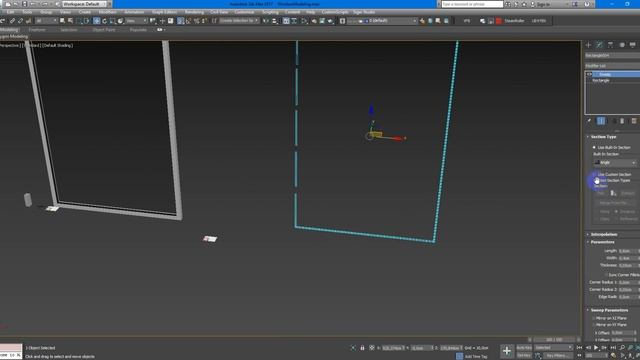
Task: Toggle the ribbon display button after Populate
Action: point(160,30)
